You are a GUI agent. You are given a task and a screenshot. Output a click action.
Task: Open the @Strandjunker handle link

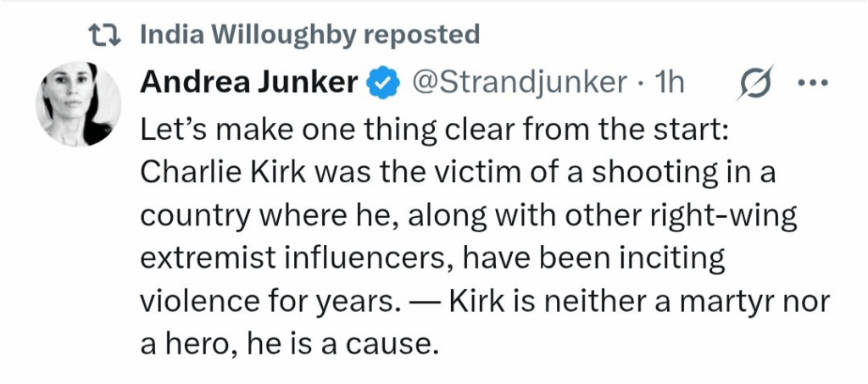tap(519, 82)
